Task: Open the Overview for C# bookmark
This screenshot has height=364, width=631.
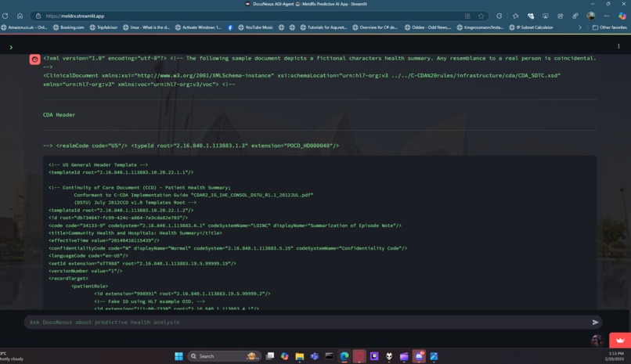Action: 375,27
